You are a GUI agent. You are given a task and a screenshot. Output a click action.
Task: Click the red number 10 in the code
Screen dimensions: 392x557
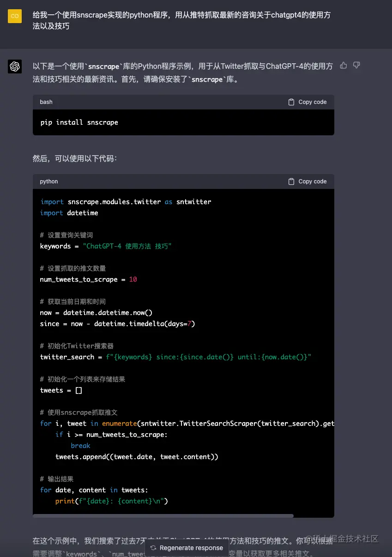[133, 279]
